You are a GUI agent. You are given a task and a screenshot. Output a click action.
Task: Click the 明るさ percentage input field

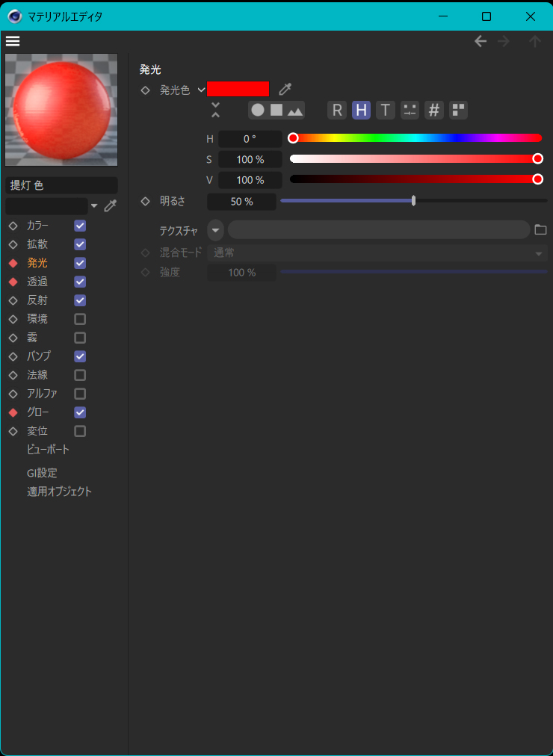[x=241, y=202]
